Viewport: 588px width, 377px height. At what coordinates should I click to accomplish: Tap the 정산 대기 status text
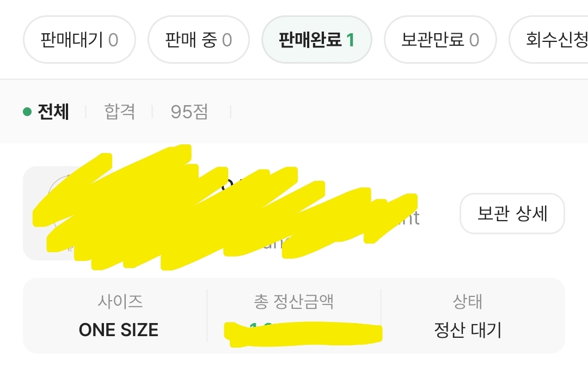click(467, 330)
